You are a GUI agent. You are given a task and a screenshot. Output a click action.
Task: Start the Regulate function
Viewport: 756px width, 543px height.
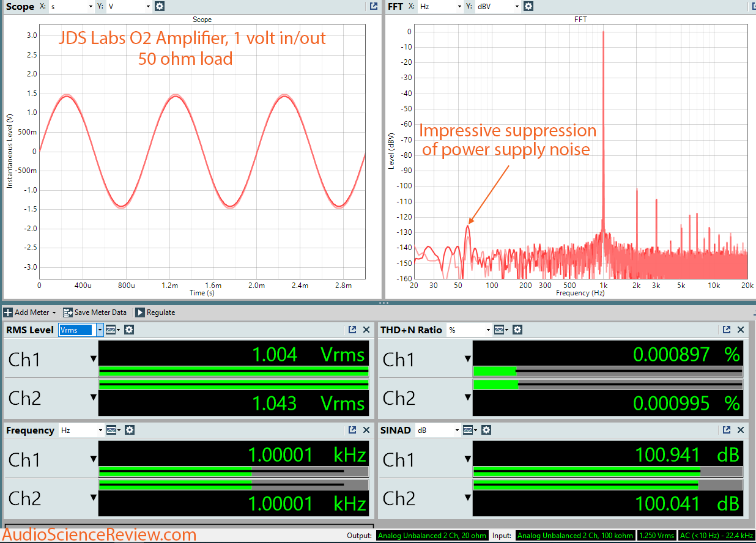155,312
